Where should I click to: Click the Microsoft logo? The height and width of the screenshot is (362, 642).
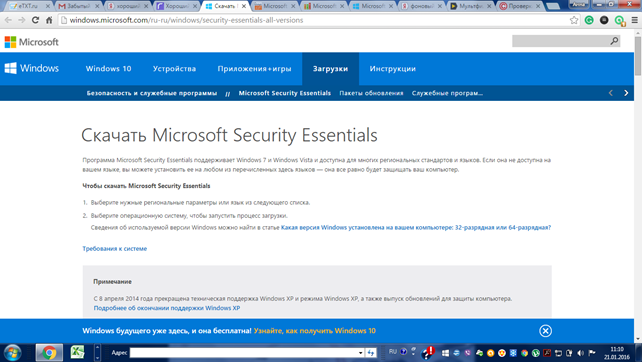(32, 42)
